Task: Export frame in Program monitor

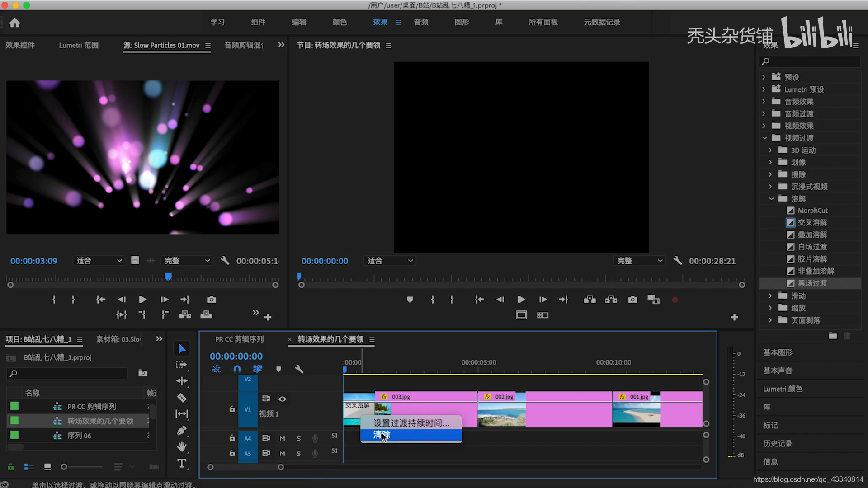Action: click(632, 300)
